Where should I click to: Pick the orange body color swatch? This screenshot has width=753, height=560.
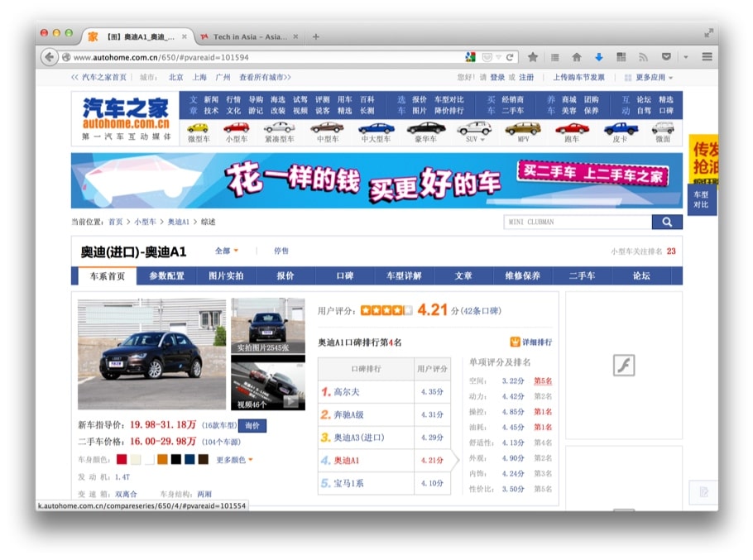coord(162,459)
